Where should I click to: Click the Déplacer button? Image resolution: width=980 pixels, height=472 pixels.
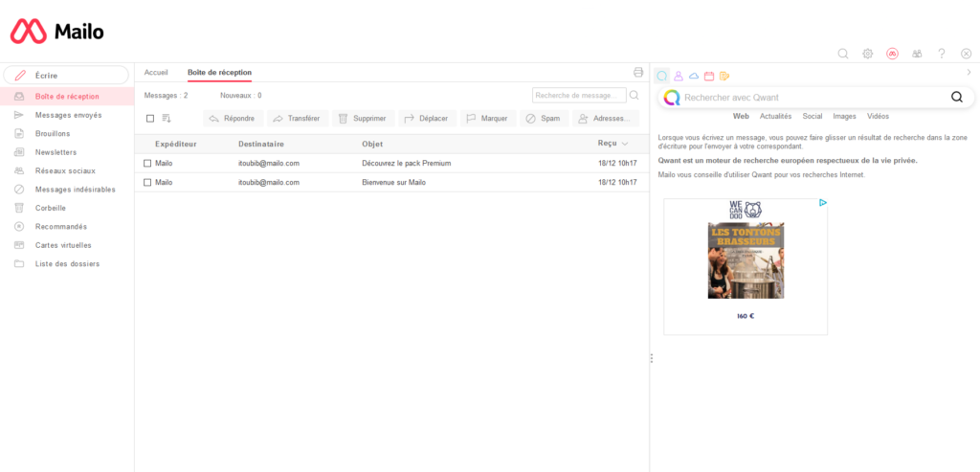click(x=428, y=118)
